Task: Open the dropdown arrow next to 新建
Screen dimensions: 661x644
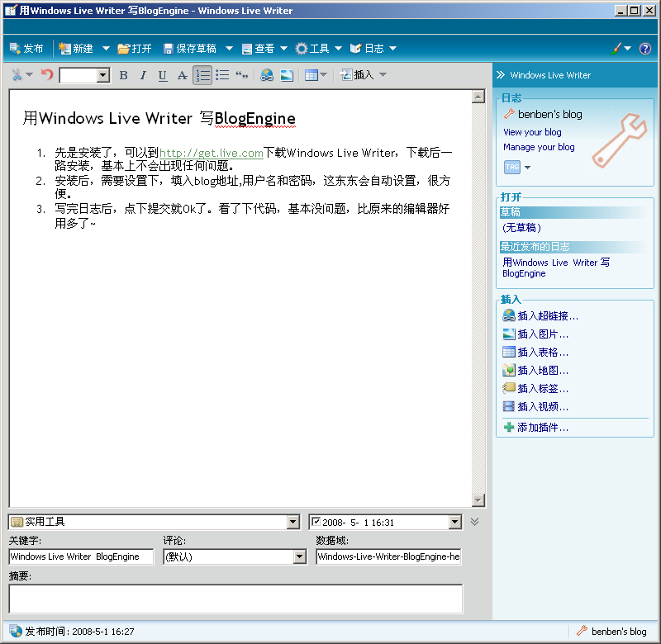Action: [106, 49]
